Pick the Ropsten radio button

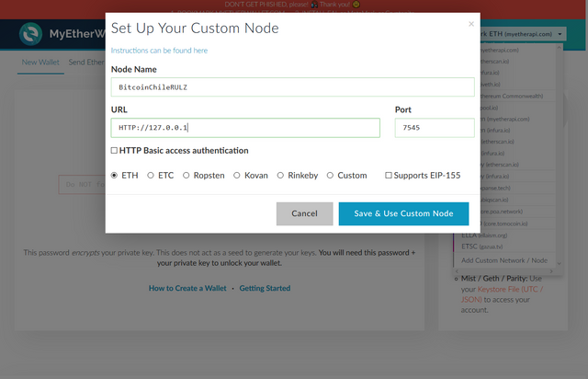coord(186,176)
